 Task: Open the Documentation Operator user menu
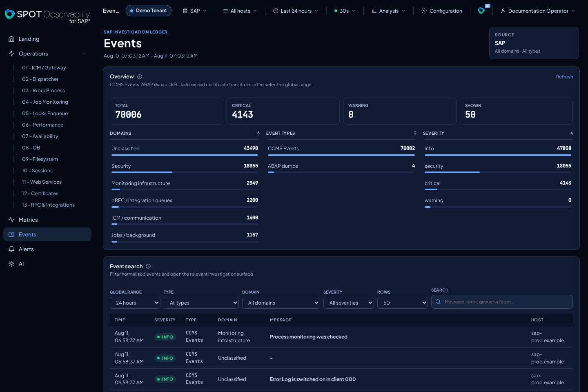coord(537,11)
